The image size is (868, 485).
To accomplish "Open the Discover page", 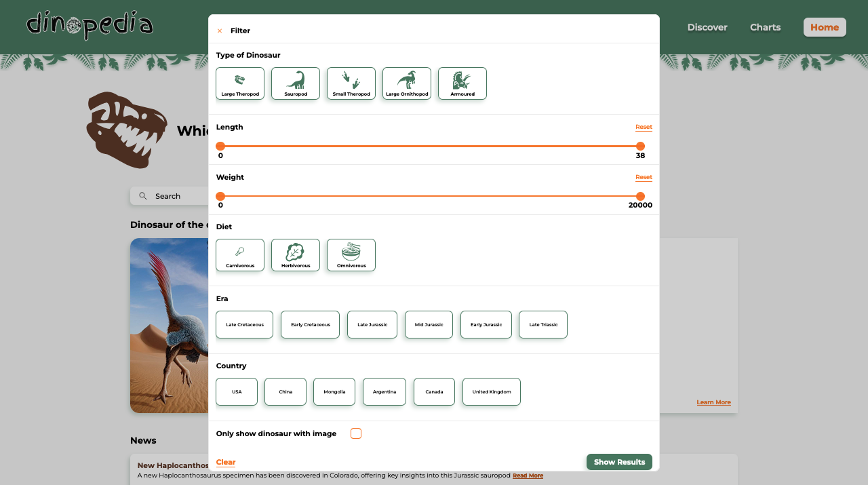I will pos(707,27).
